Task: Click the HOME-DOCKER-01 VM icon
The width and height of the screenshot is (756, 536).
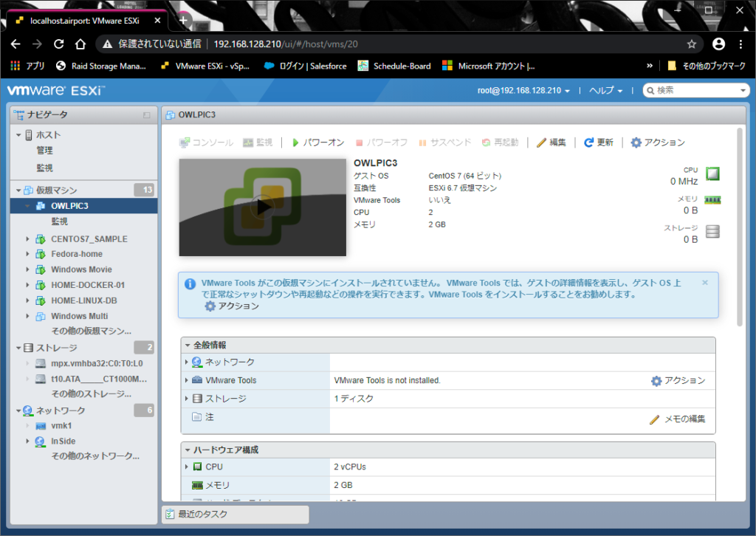Action: click(x=41, y=286)
